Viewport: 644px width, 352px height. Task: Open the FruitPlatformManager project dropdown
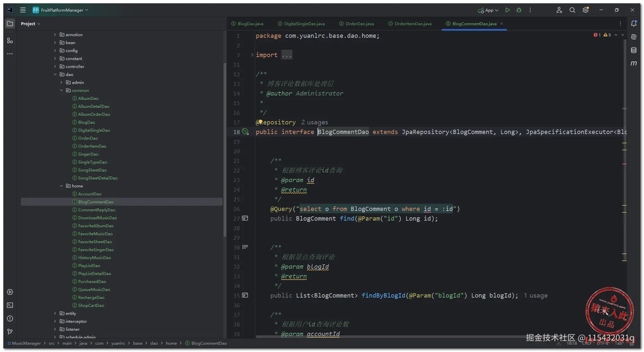pyautogui.click(x=61, y=10)
